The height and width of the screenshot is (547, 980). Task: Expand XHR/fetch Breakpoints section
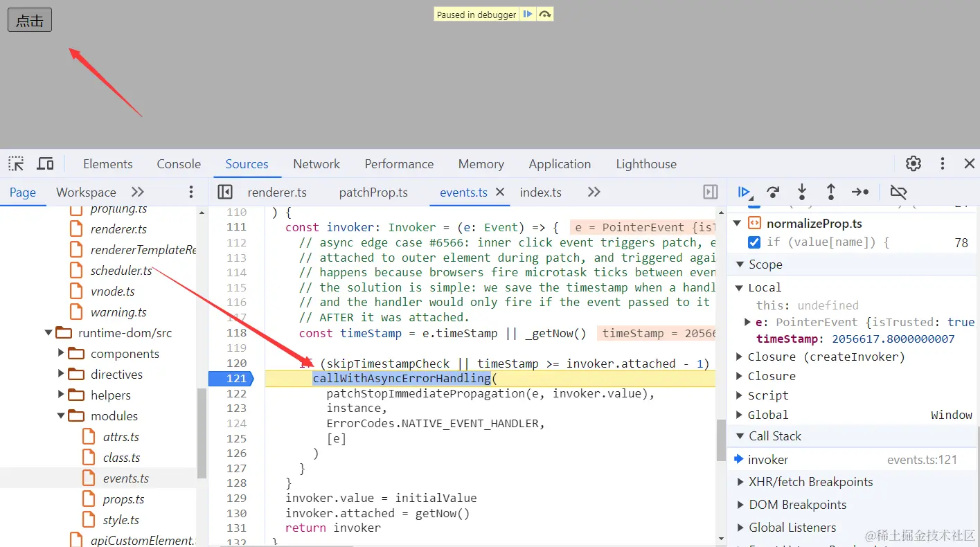pos(740,482)
